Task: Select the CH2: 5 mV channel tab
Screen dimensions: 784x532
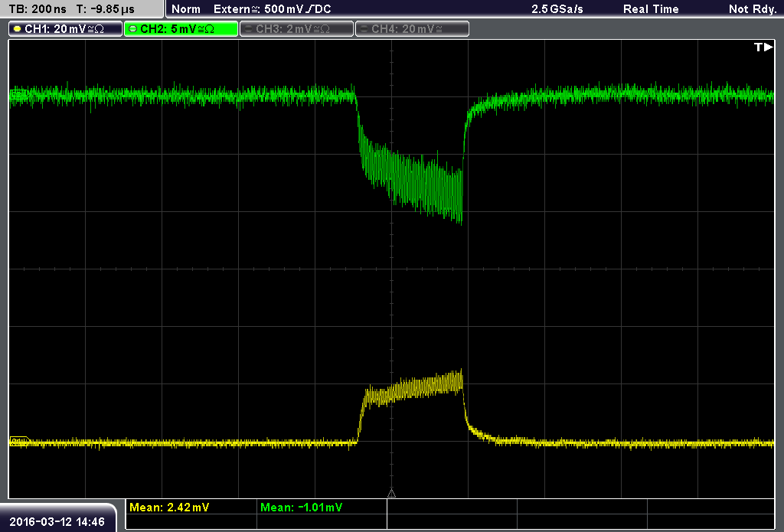Action: pos(181,29)
